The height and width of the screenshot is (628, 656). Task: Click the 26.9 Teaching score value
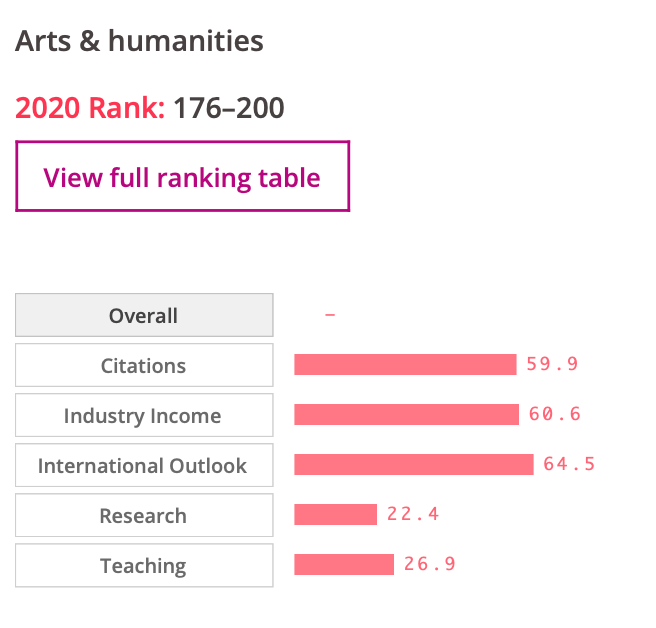click(x=430, y=564)
